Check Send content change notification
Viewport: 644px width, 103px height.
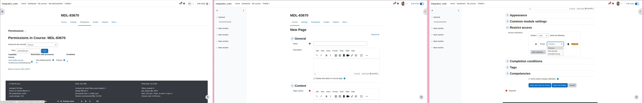(529, 79)
